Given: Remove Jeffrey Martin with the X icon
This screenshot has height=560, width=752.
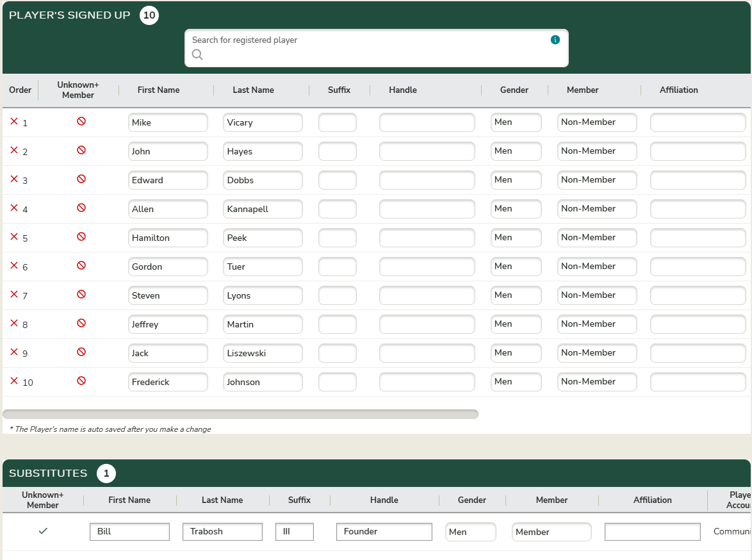Looking at the screenshot, I should pos(14,324).
